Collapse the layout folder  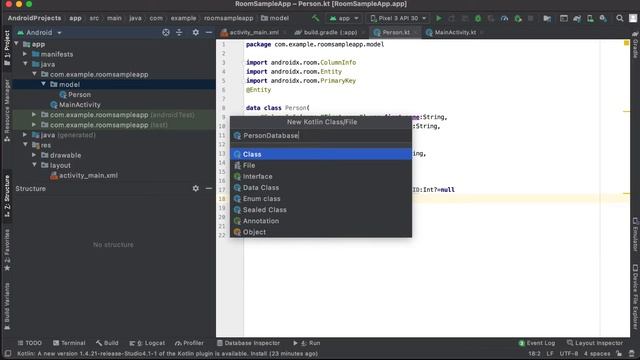(34, 165)
